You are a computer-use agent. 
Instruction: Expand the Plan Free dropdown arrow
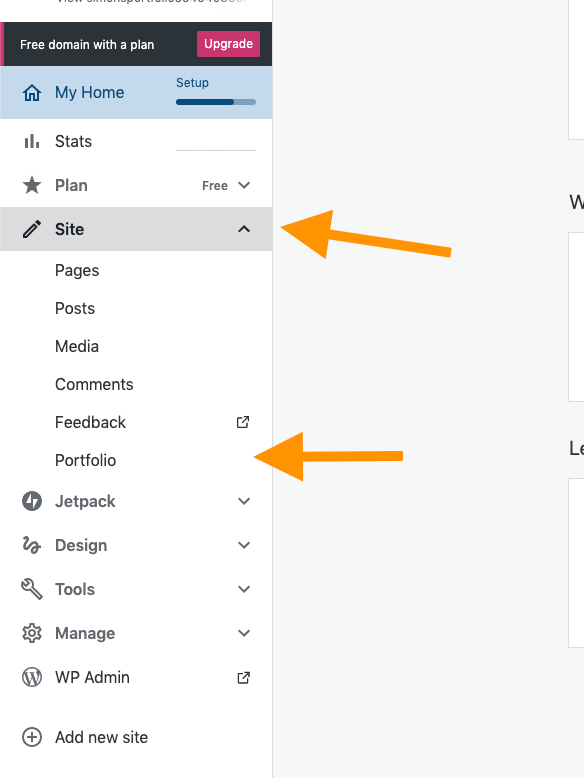click(x=244, y=185)
